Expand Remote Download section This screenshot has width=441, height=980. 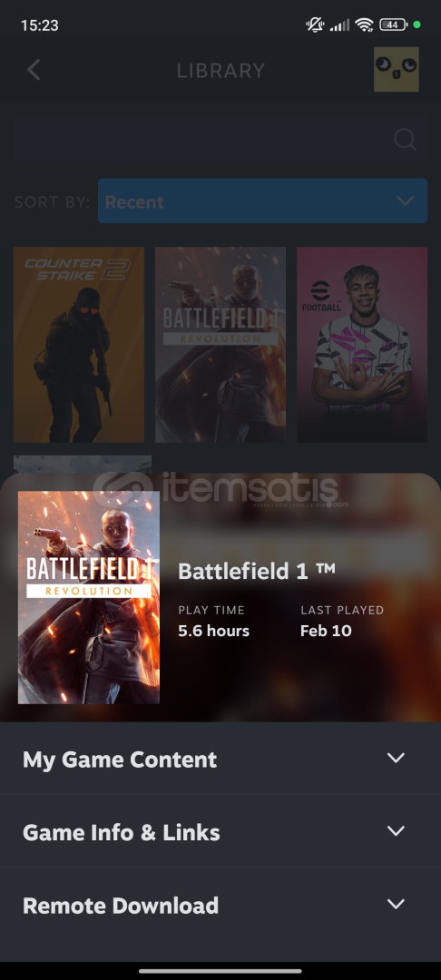tap(220, 905)
